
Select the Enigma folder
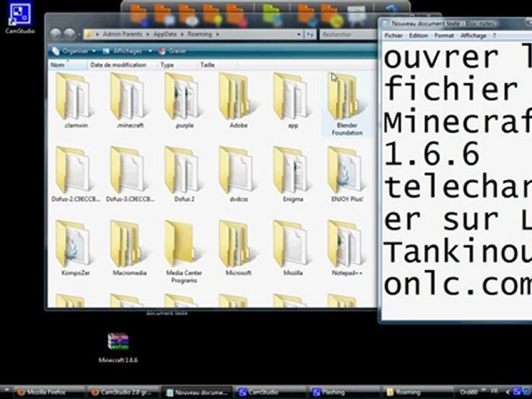coord(293,173)
